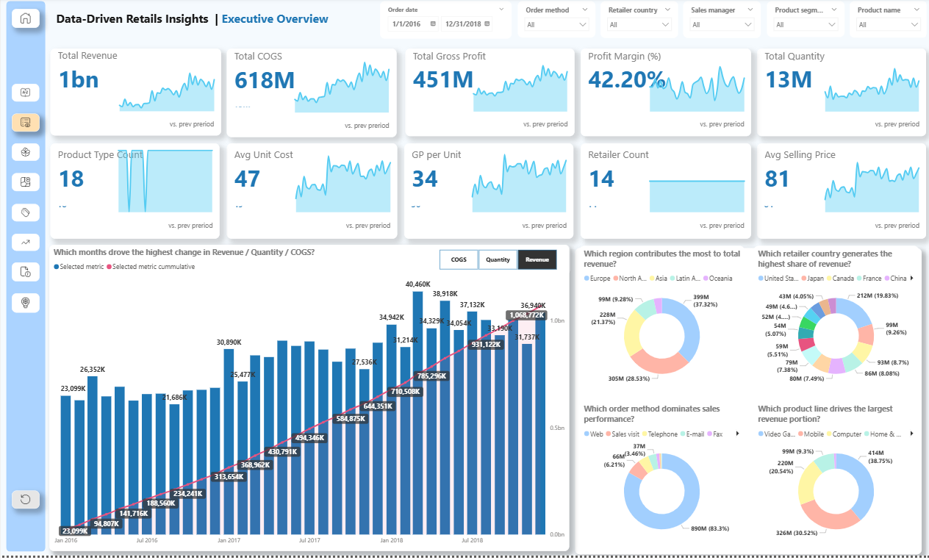
Task: Open the Retailer country filter dropdown
Action: tap(639, 25)
